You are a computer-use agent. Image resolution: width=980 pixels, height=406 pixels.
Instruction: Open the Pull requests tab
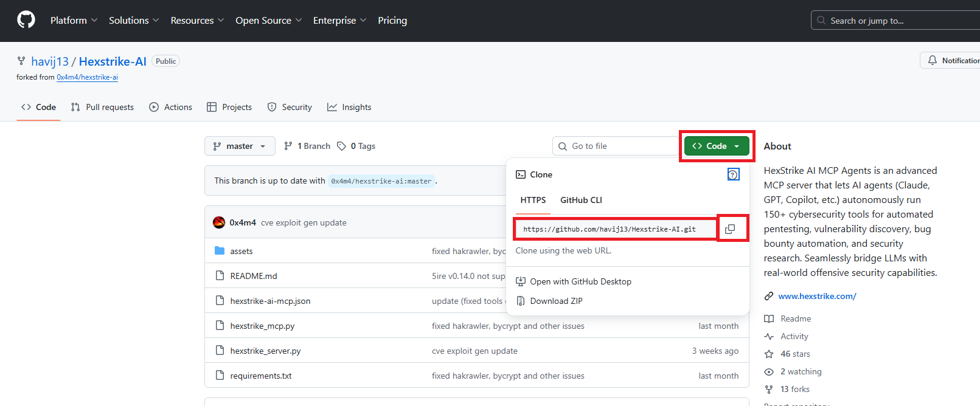[102, 107]
